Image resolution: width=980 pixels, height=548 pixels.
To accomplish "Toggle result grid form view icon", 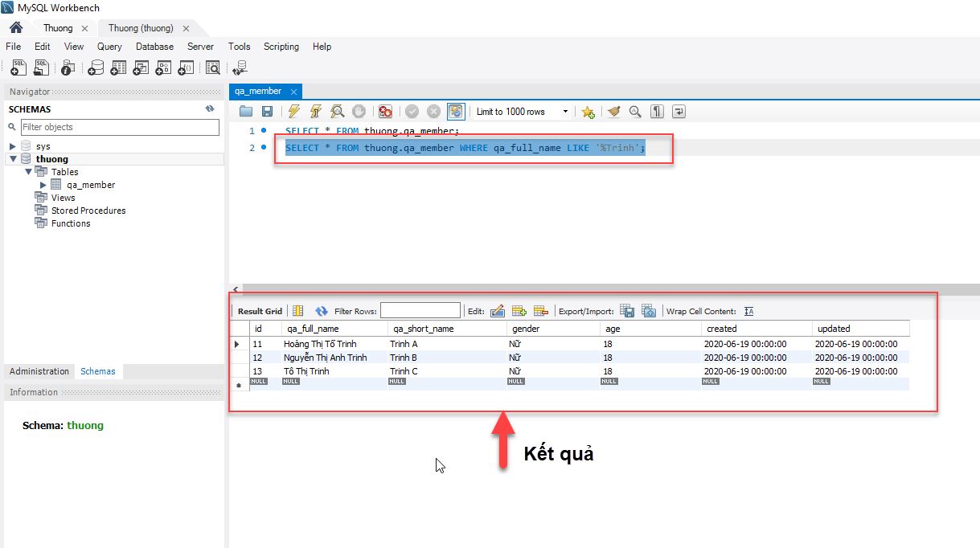I will tap(298, 311).
